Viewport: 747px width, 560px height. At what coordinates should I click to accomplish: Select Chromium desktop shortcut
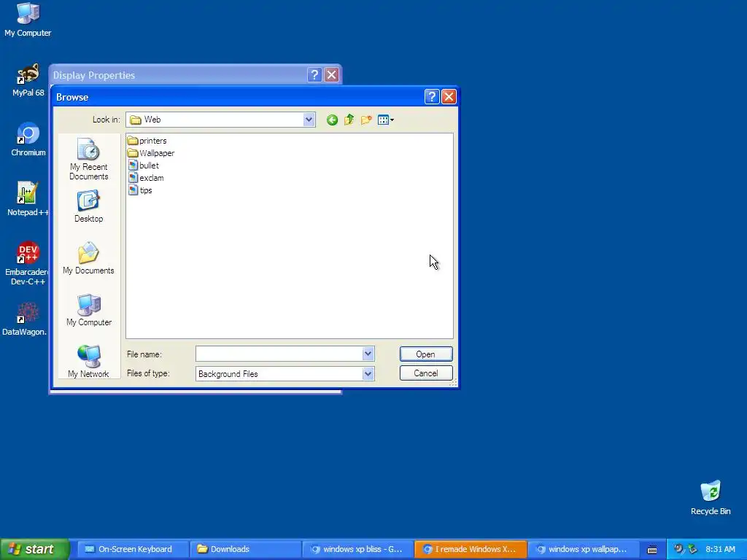click(28, 139)
